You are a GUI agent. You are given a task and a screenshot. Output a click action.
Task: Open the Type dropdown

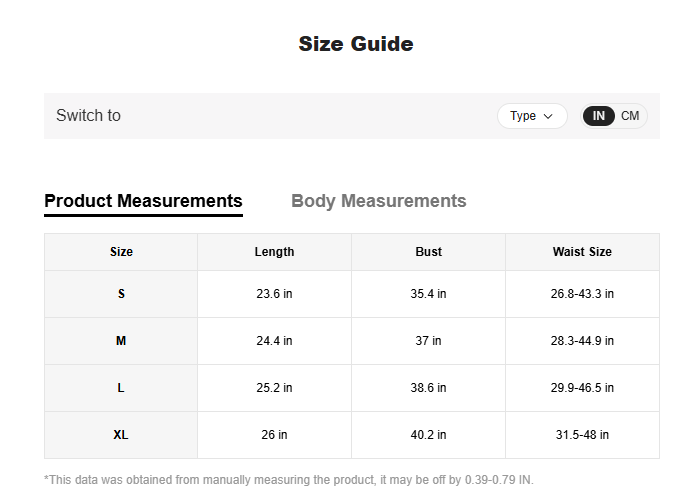[x=532, y=116]
